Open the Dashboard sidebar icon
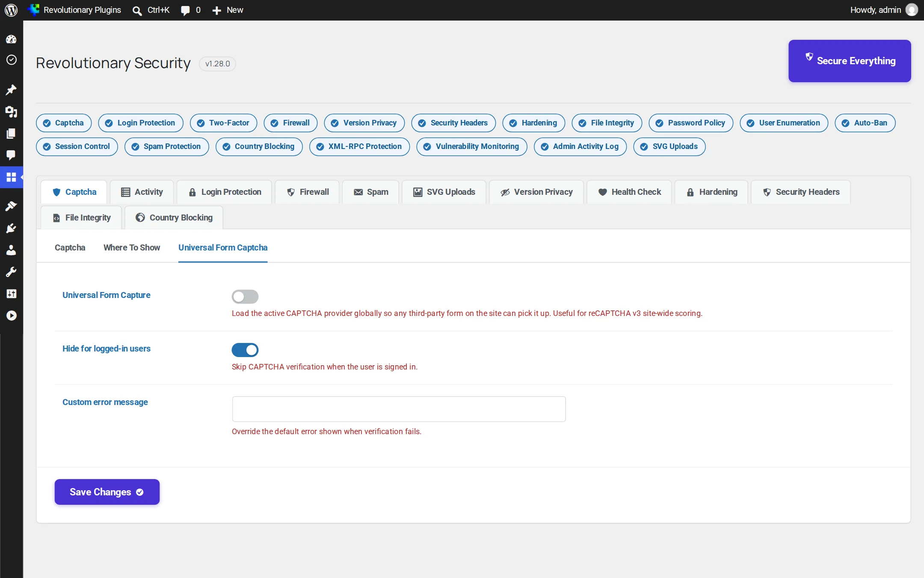This screenshot has width=924, height=578. [x=11, y=39]
